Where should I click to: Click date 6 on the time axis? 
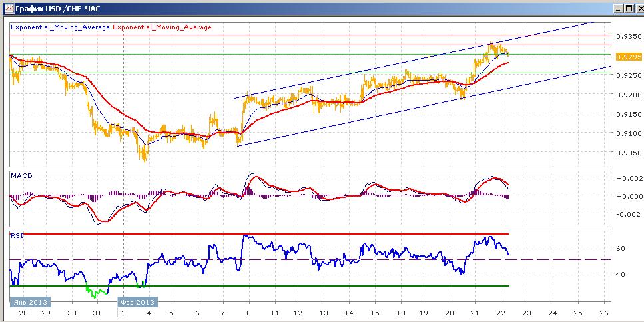tap(198, 312)
